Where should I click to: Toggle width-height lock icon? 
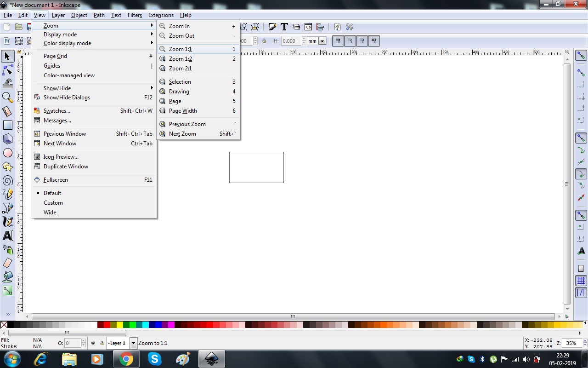coord(264,41)
